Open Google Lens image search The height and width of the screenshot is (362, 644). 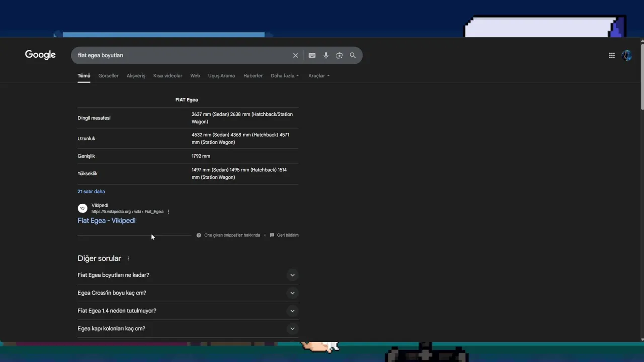(339, 55)
